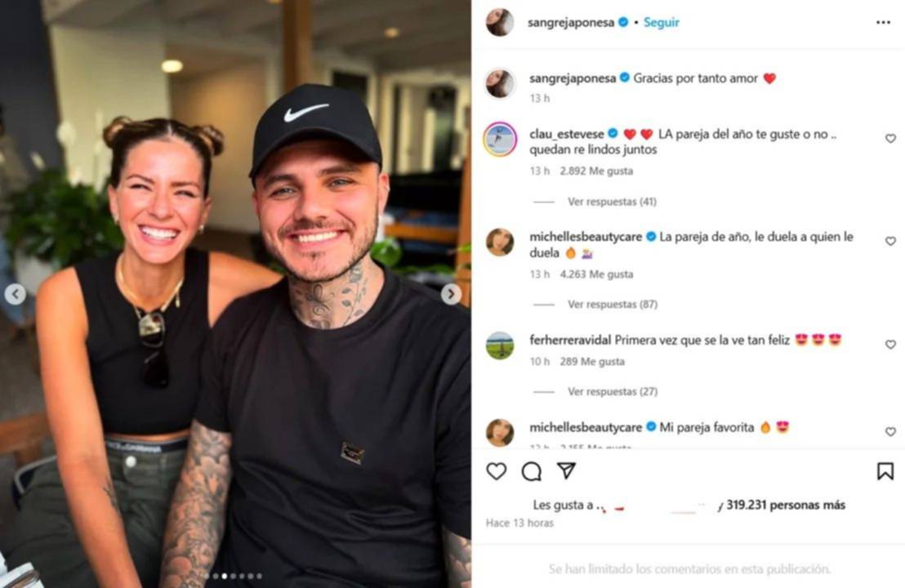Screen dimensions: 905x588
Task: View the list of 319.231 personas más
Action: click(x=786, y=505)
